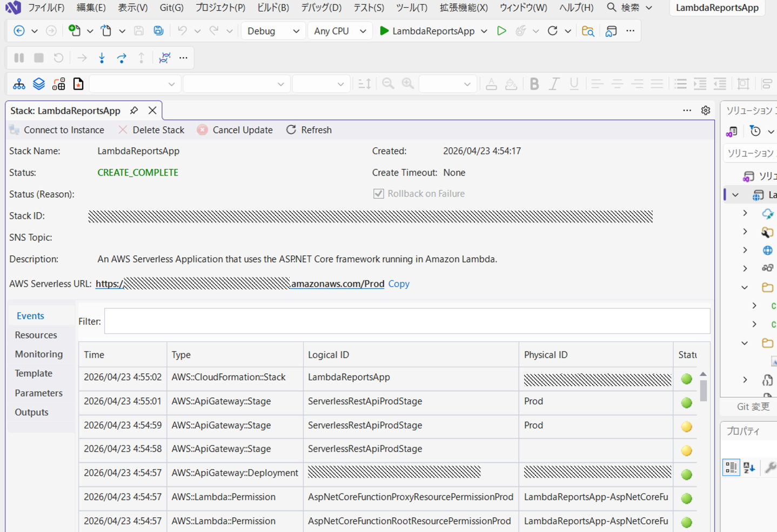The image size is (777, 532).
Task: Click the Zoom In magnifier icon
Action: click(408, 84)
